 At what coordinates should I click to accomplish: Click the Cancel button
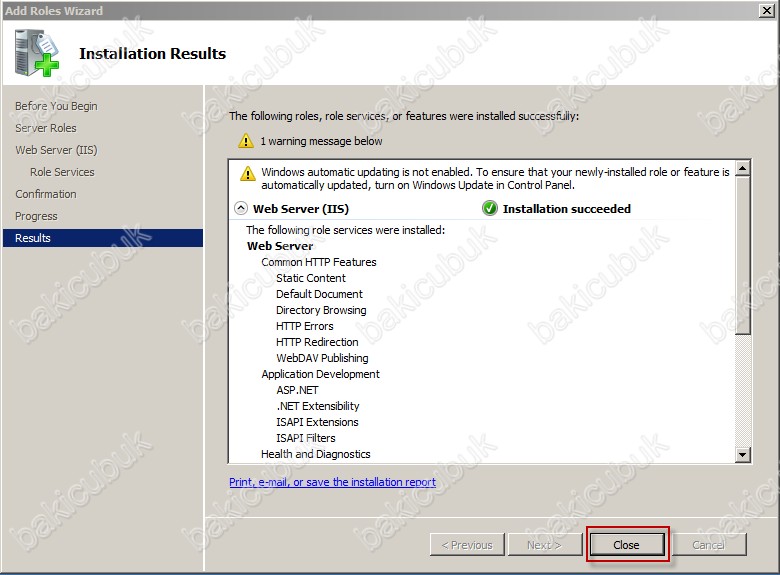tap(709, 545)
